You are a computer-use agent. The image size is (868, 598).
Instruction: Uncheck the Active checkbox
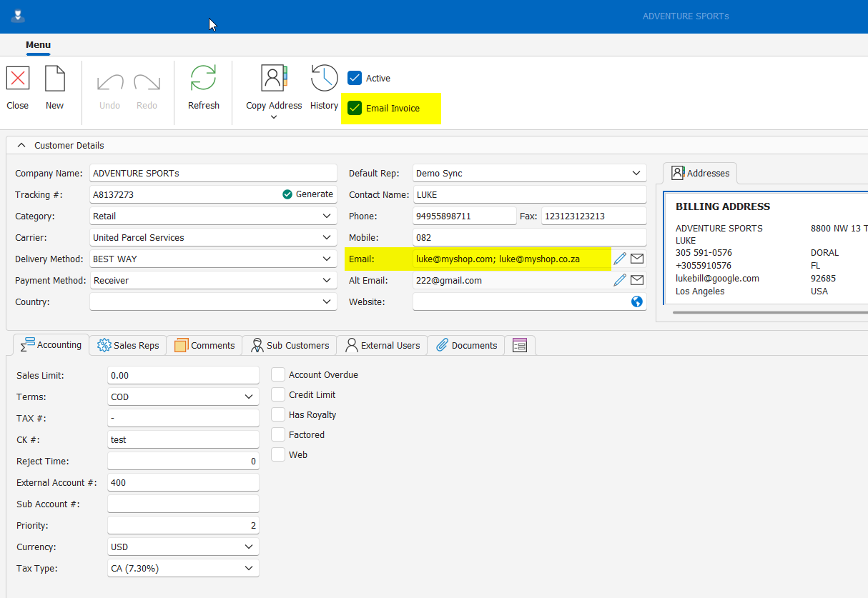coord(355,78)
